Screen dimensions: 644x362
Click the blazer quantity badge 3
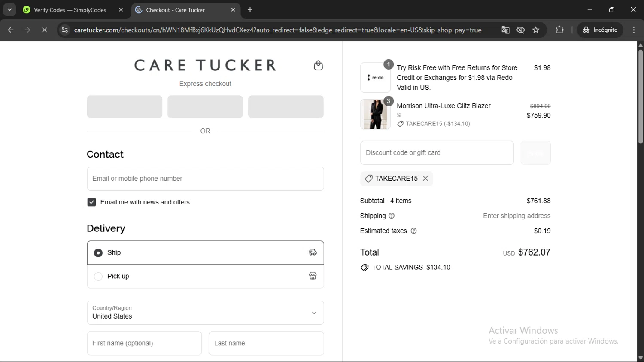[x=389, y=101]
